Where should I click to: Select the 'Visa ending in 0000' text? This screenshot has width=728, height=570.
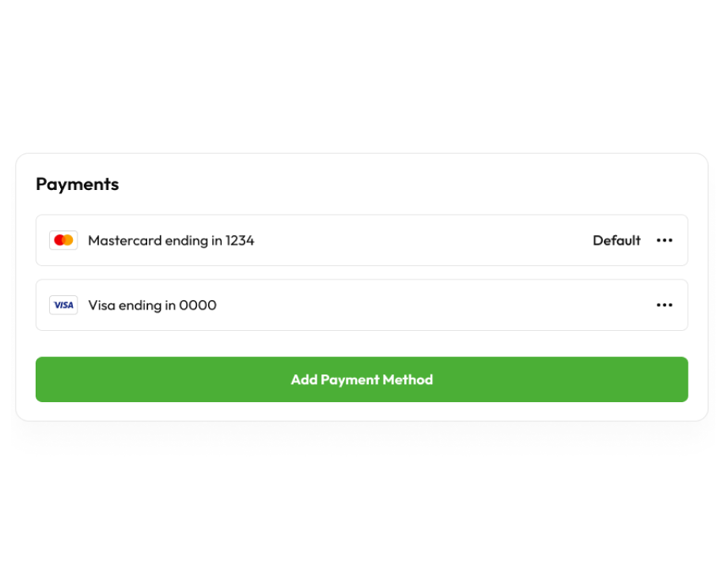point(152,306)
